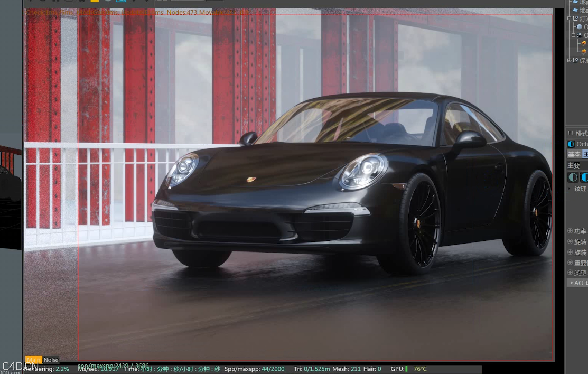Click the pause render icon in the Octane toolbar

[55, 3]
